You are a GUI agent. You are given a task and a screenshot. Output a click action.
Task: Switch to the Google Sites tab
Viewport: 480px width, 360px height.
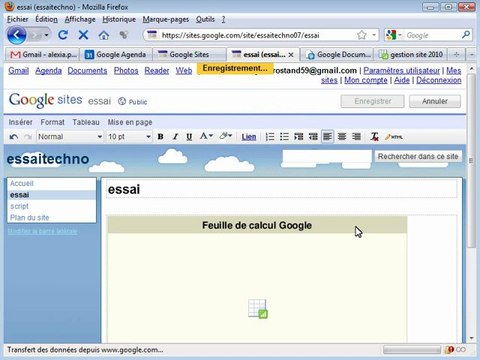(189, 54)
